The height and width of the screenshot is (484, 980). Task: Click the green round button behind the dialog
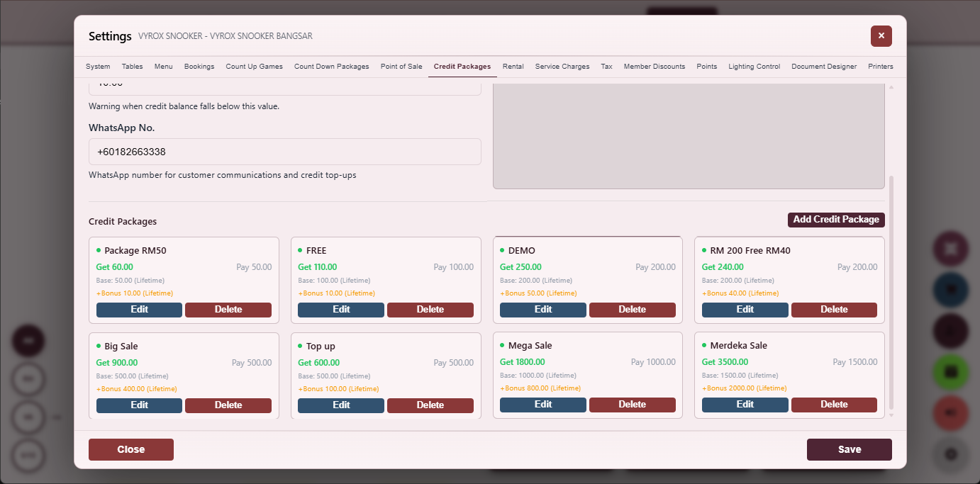950,372
